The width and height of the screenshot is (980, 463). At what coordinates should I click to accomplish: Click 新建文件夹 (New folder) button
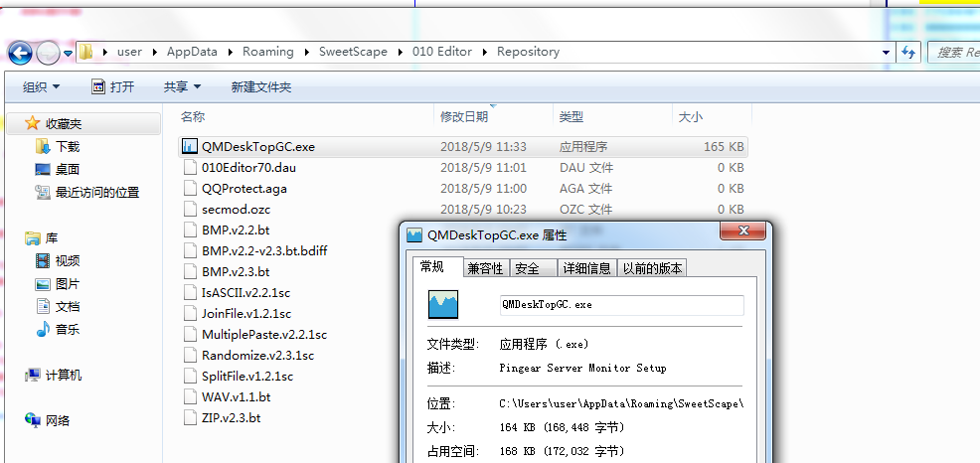click(x=261, y=86)
